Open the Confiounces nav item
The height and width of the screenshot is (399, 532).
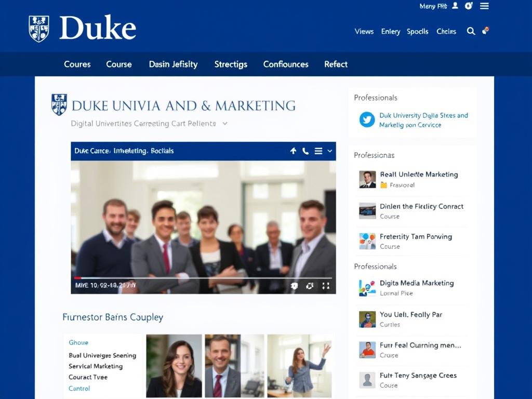[286, 64]
